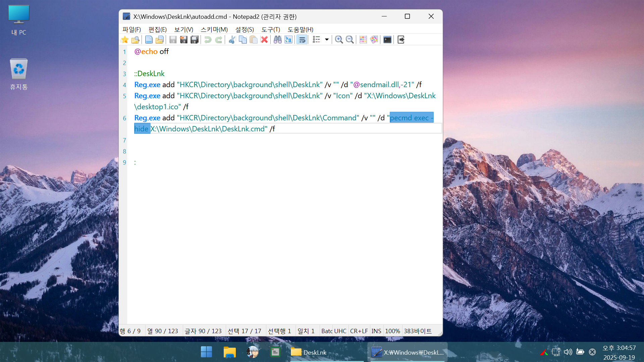Click the UHC encoding selector
This screenshot has width=644, height=362.
pyautogui.click(x=340, y=331)
